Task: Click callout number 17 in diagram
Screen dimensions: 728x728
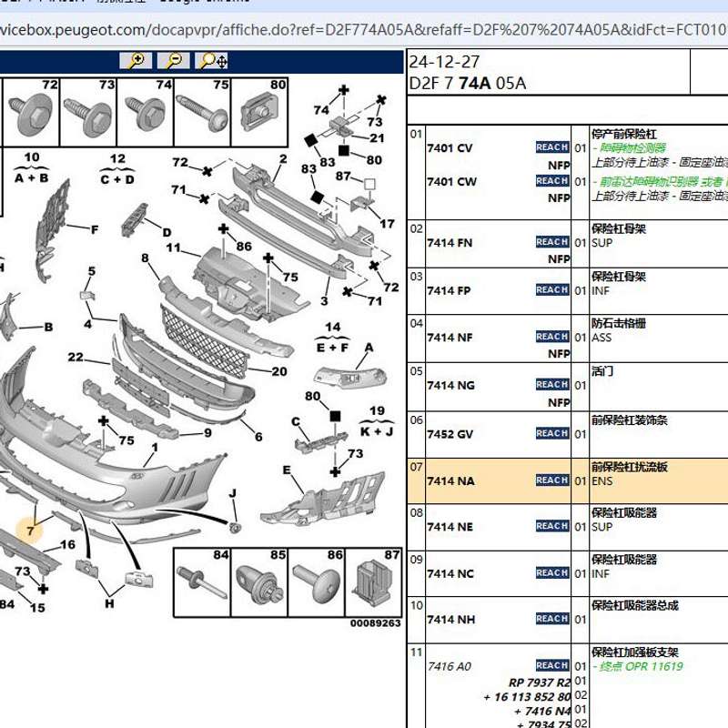Action: click(387, 224)
